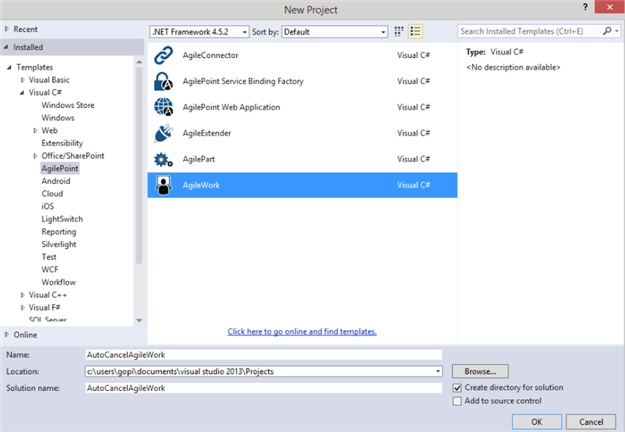Viewport: 625px width, 432px height.
Task: Click the AgilePoint Service Binding Factory icon
Action: (163, 81)
